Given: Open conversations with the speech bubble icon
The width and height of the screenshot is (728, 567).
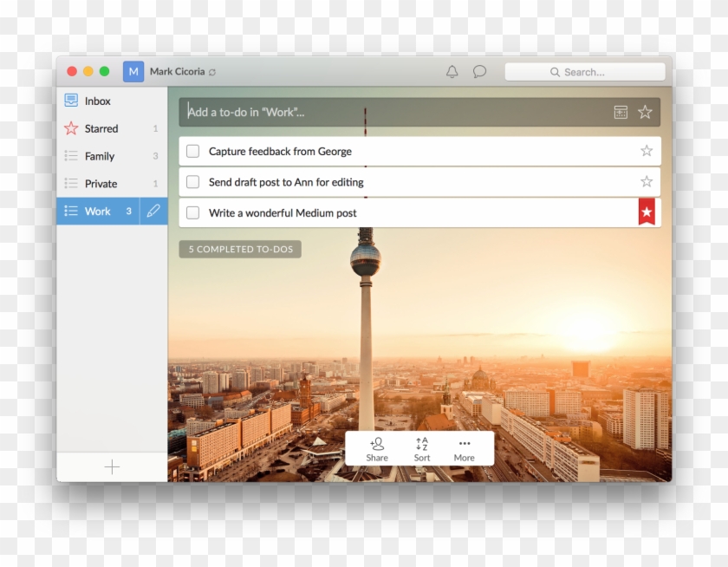Looking at the screenshot, I should (x=479, y=72).
